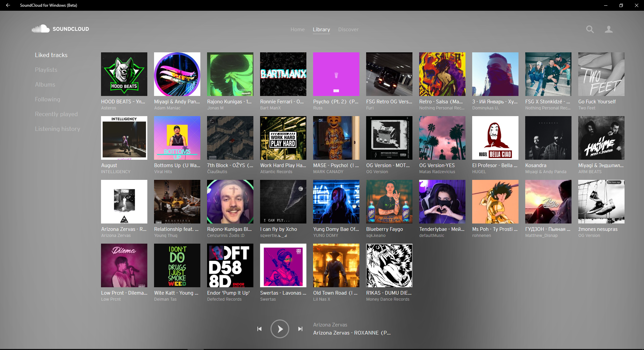Open the HAJIME Miyagi artwork

601,138
